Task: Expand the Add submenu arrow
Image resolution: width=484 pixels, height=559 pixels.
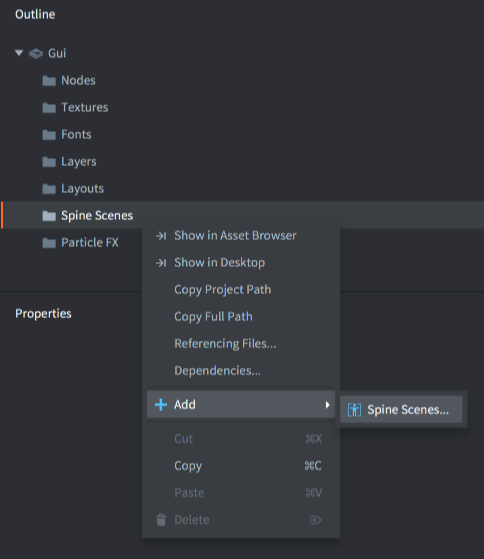Action: (327, 405)
